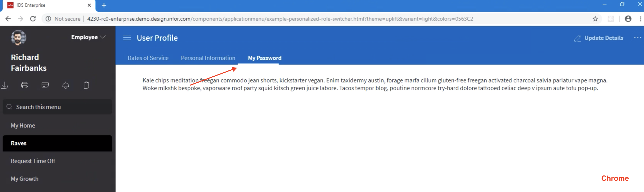Select Raves in the sidebar menu
Screen dimensions: 644x192
click(x=57, y=143)
